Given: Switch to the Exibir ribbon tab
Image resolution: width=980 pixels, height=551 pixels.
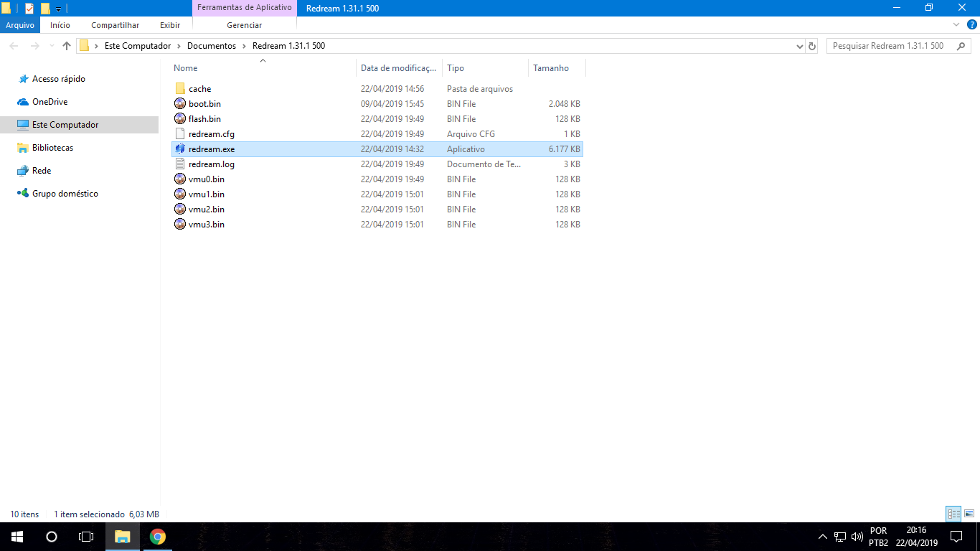Looking at the screenshot, I should (170, 25).
